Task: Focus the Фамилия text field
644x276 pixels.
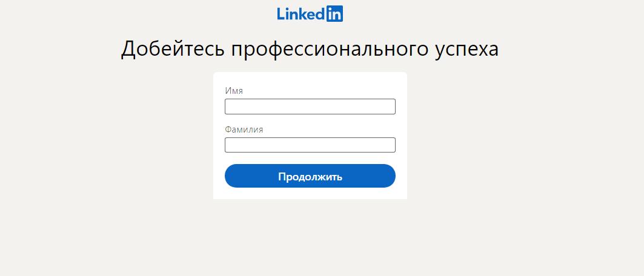Action: [x=310, y=145]
